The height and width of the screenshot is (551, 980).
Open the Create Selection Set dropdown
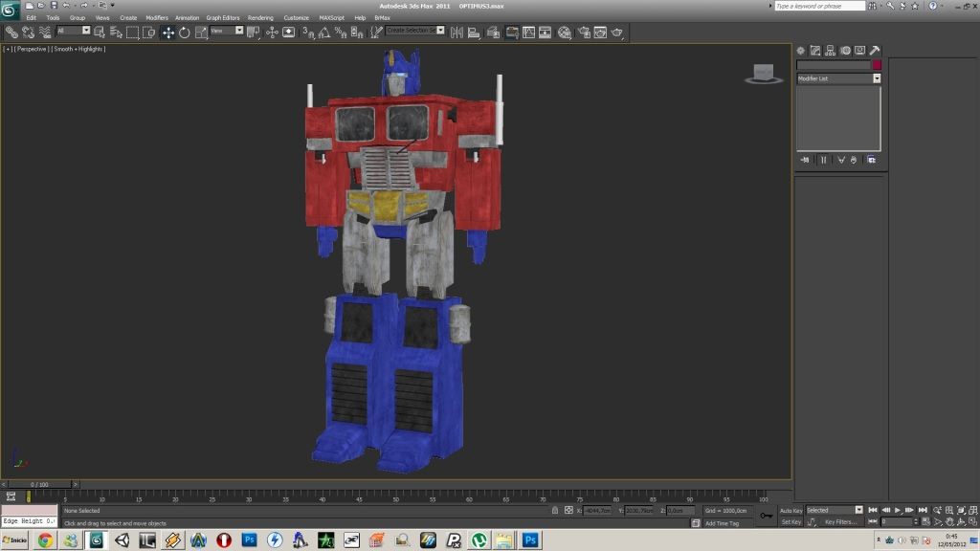pos(415,31)
